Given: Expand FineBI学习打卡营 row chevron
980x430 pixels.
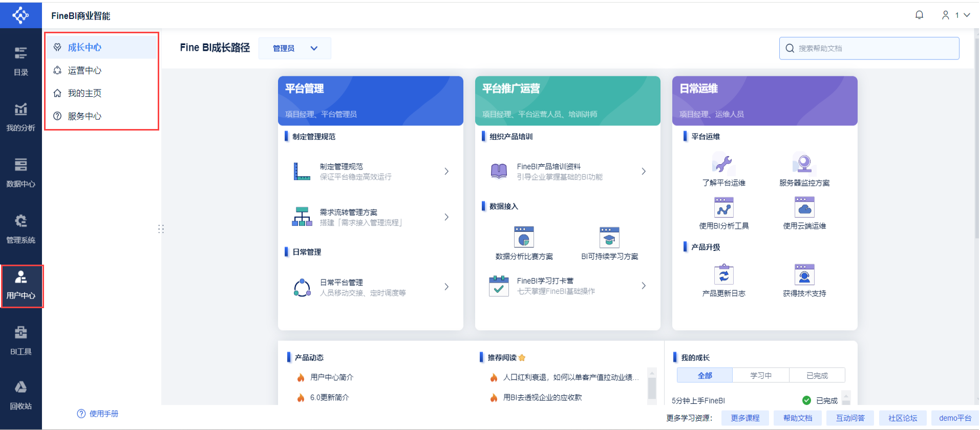Looking at the screenshot, I should click(644, 286).
